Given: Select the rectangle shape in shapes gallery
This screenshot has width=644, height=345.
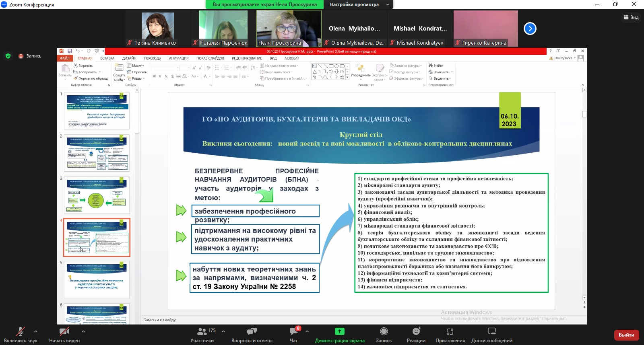Looking at the screenshot, I should (331, 66).
